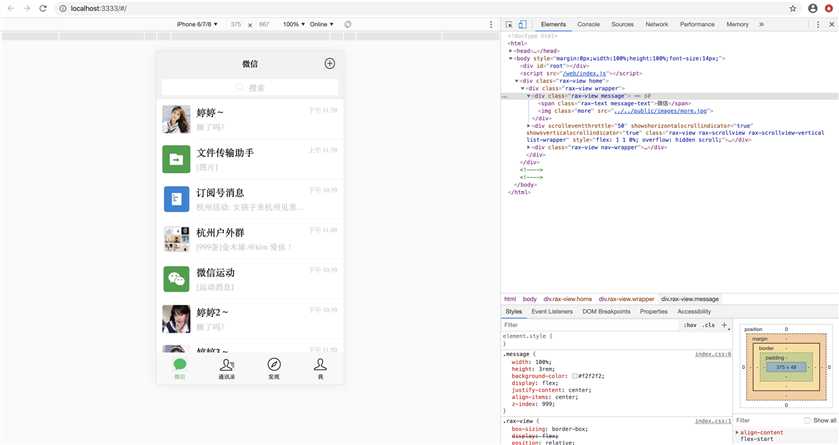Activate the inspect element picker icon

click(x=509, y=25)
